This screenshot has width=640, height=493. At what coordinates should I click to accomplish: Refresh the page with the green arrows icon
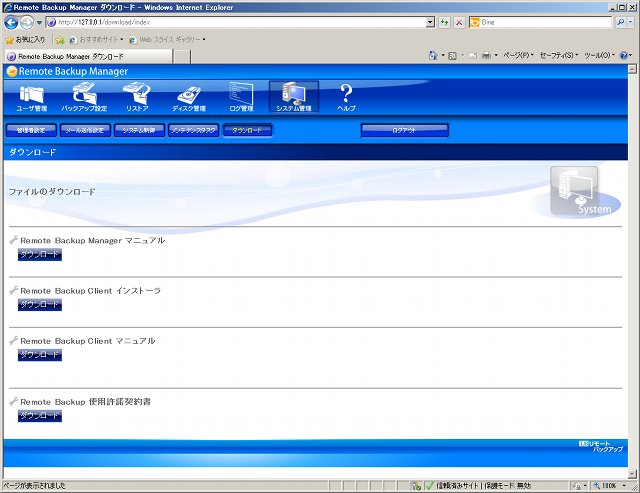(x=444, y=22)
